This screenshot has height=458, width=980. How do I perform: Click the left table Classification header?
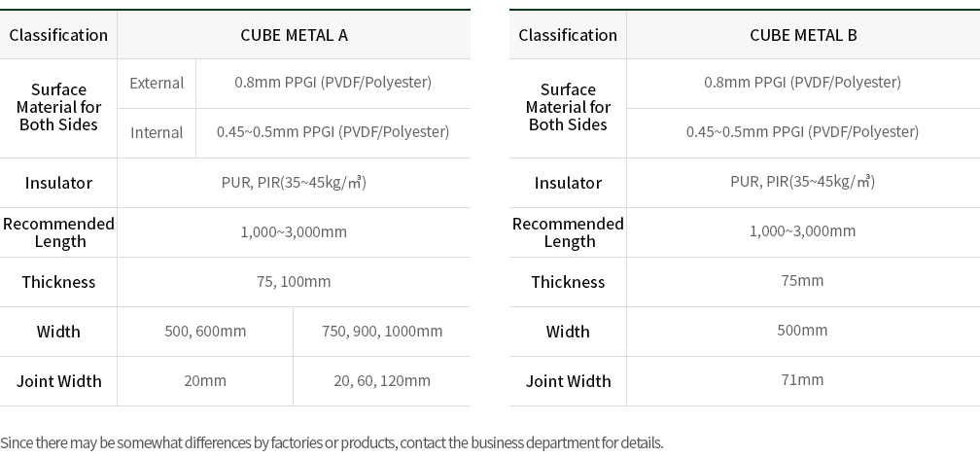coord(58,35)
